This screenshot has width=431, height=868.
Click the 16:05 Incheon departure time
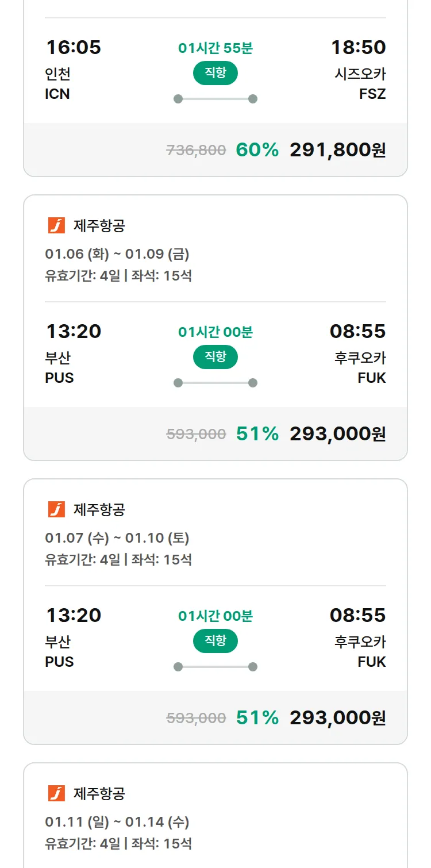[74, 47]
